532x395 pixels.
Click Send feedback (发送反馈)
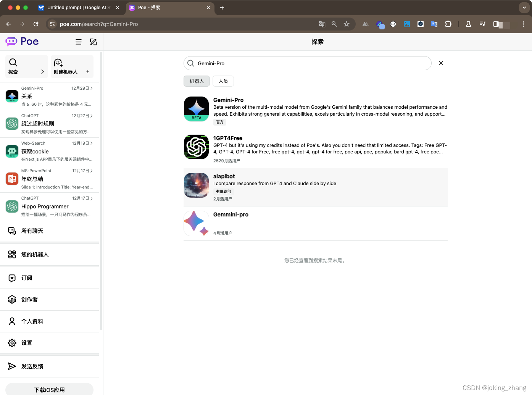click(x=50, y=366)
